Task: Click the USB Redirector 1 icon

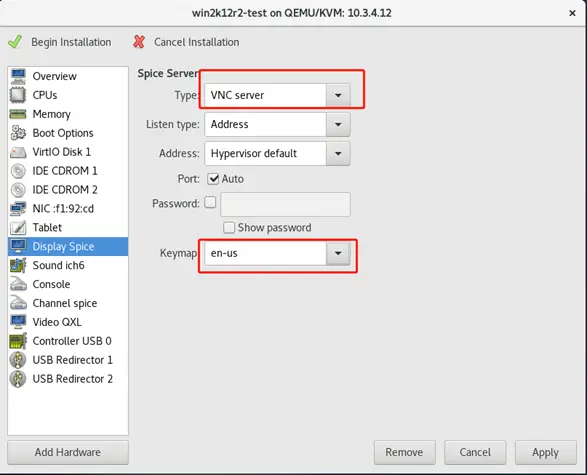Action: click(x=18, y=360)
